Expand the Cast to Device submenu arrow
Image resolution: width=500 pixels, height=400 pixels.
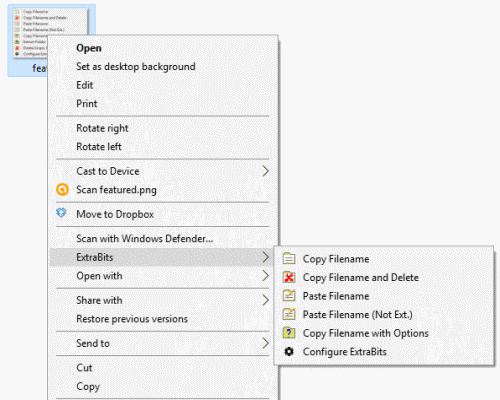(265, 171)
